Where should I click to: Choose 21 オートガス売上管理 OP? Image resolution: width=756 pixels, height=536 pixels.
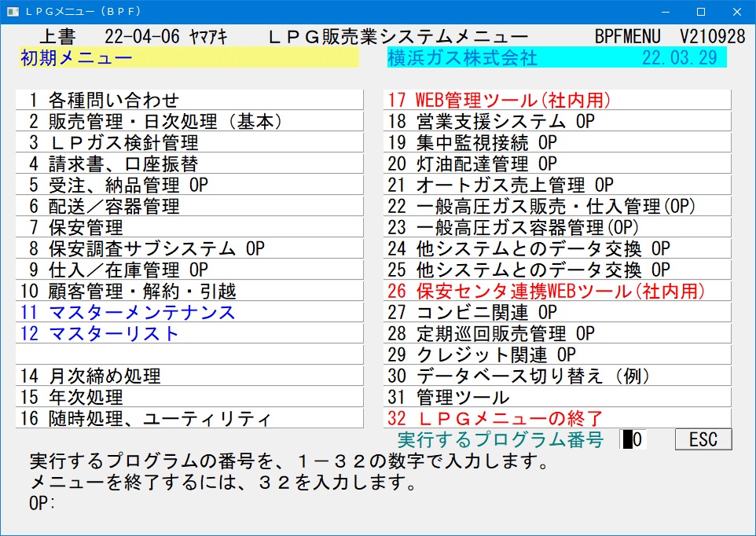pyautogui.click(x=557, y=185)
